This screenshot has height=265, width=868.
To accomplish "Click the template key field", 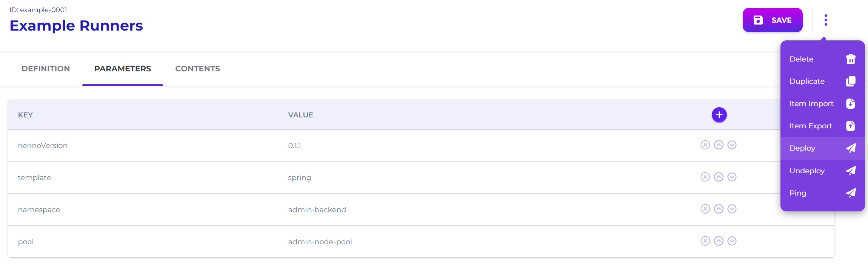I will 34,177.
